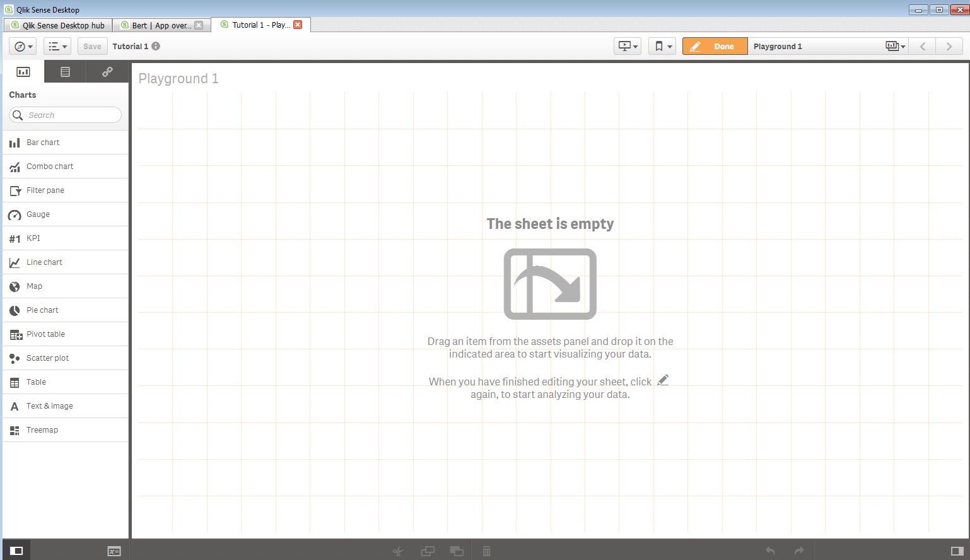Click the Tutorial 1 app name
970x560 pixels.
pos(130,46)
